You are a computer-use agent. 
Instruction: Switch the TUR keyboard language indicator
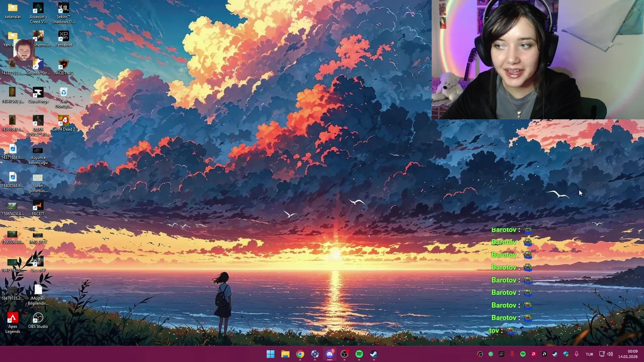589,354
